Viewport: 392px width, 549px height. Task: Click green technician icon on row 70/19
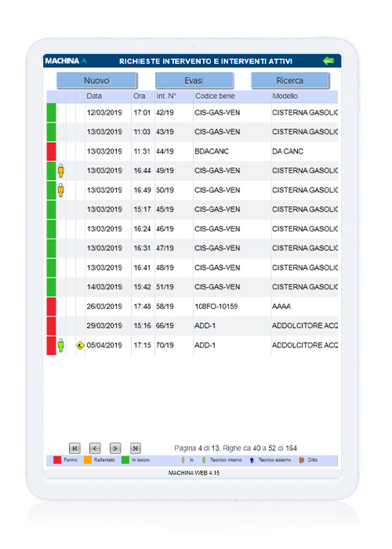click(x=61, y=345)
